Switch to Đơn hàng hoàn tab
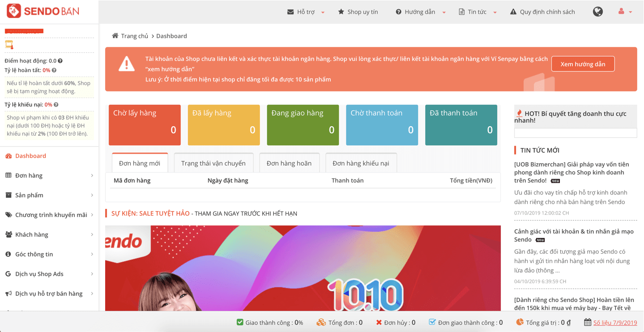The width and height of the screenshot is (644, 332). tap(289, 163)
